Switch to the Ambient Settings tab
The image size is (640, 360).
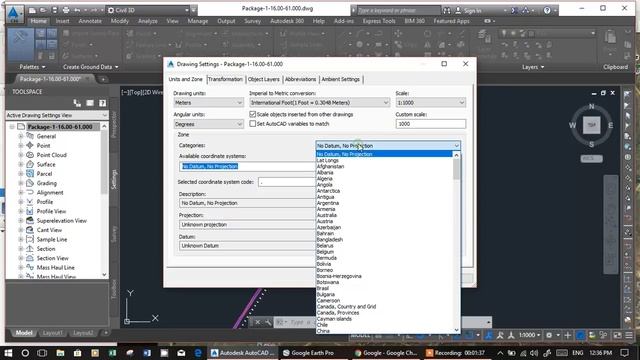(x=341, y=79)
